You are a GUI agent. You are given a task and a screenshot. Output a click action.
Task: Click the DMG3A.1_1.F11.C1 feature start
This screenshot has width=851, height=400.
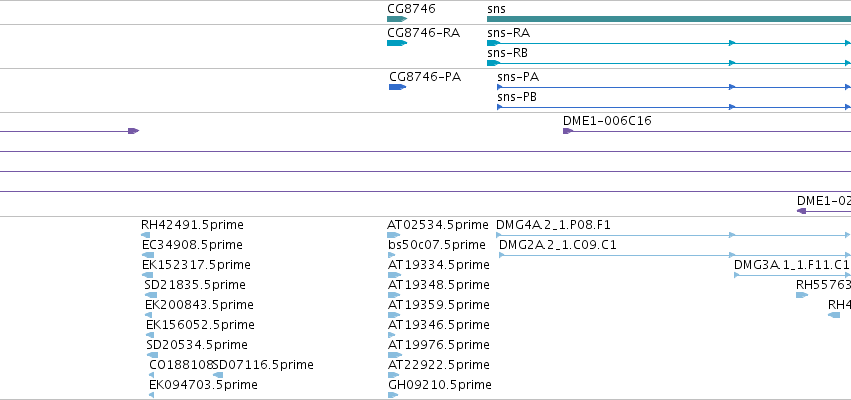pyautogui.click(x=736, y=275)
